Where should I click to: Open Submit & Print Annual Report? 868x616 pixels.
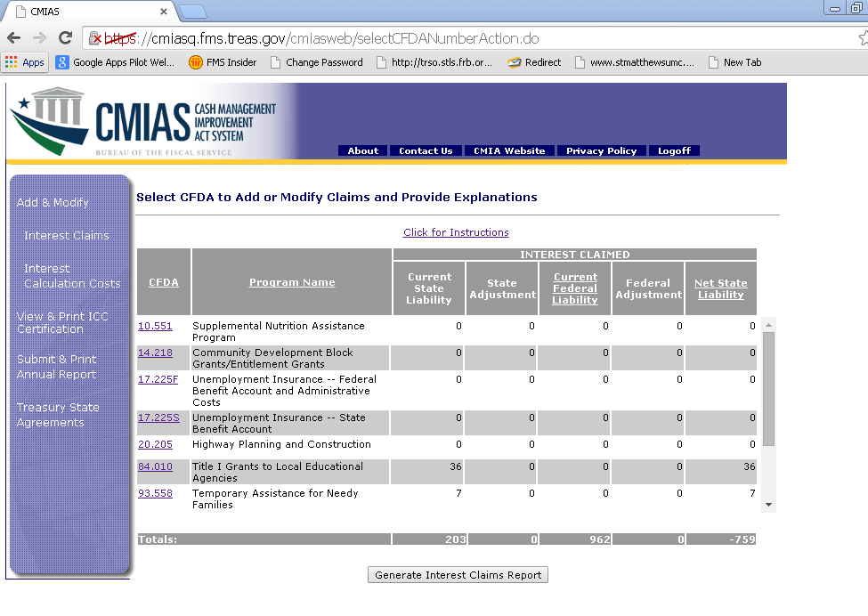(x=56, y=367)
